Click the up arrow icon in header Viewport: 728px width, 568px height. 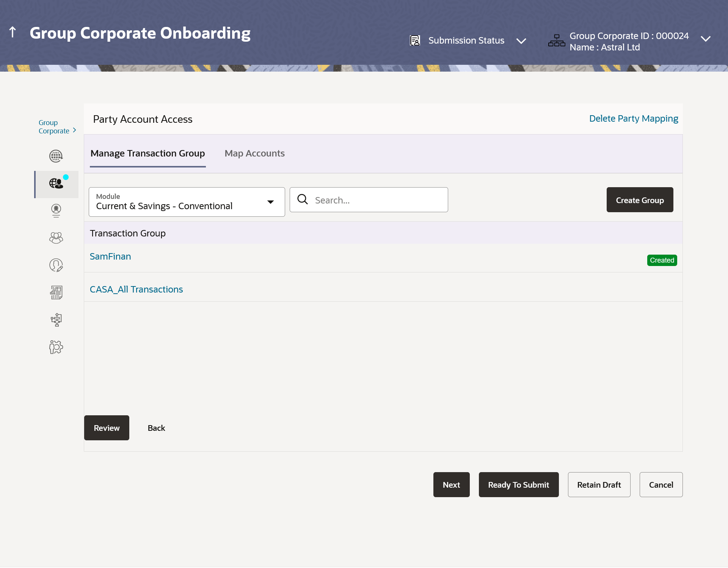13,32
